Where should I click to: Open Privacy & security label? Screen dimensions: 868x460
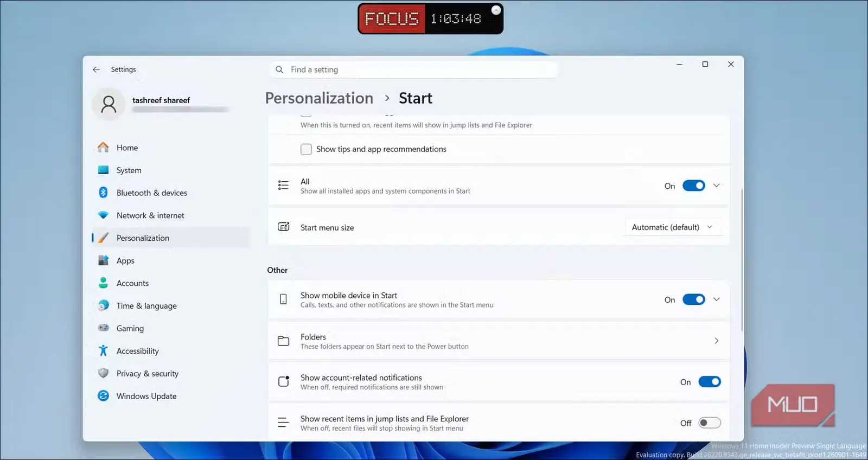click(148, 374)
